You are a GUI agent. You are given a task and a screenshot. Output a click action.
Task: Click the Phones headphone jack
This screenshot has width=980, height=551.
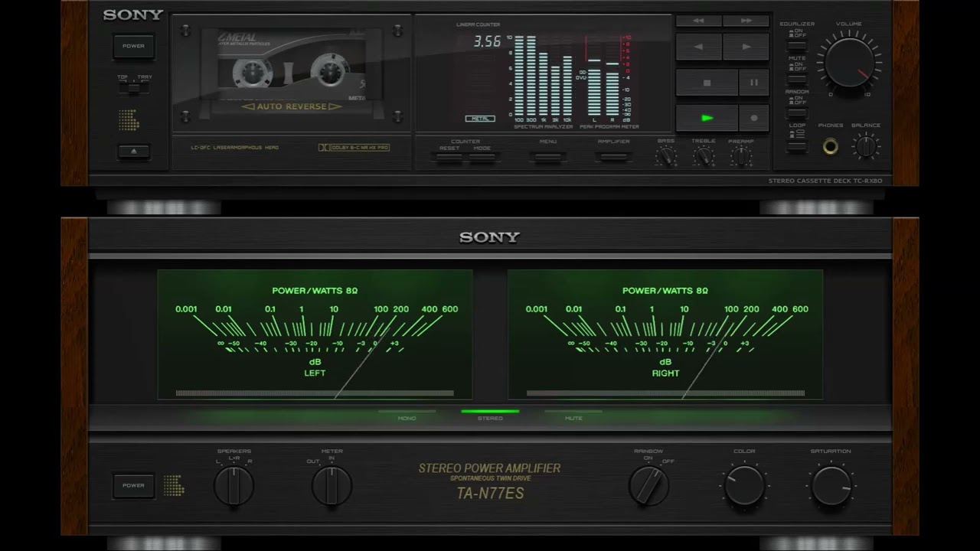pos(830,146)
